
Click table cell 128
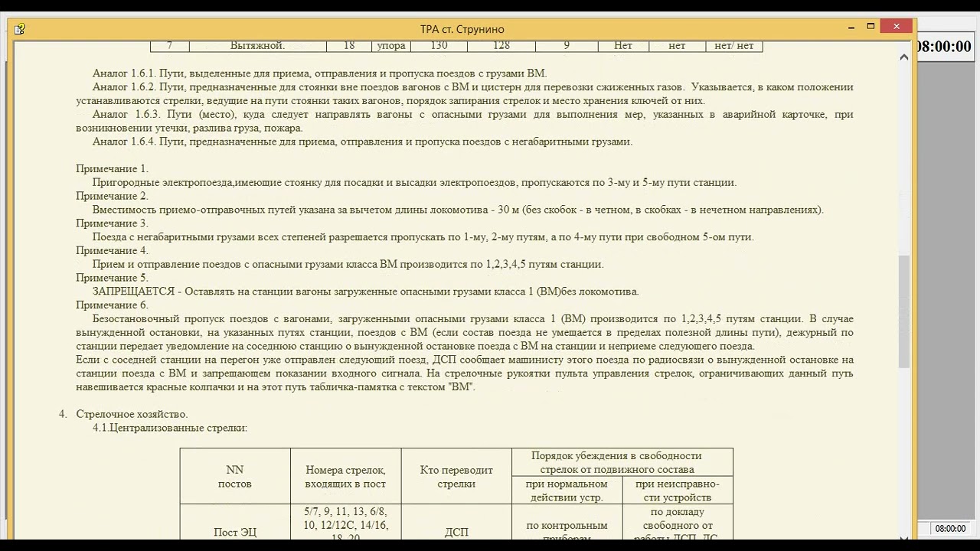coord(501,45)
